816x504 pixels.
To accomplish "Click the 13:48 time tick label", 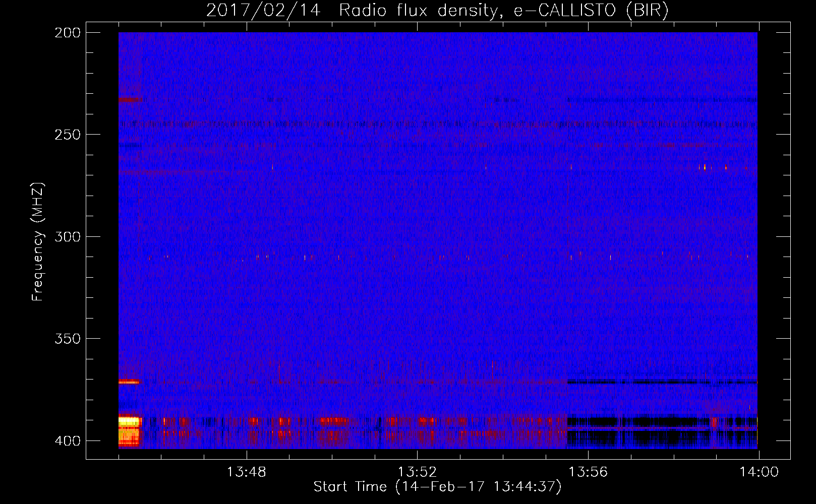I will (x=246, y=472).
